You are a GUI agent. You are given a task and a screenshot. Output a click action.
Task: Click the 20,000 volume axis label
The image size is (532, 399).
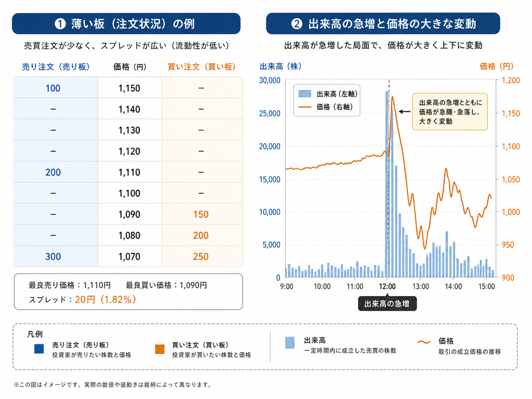[270, 146]
